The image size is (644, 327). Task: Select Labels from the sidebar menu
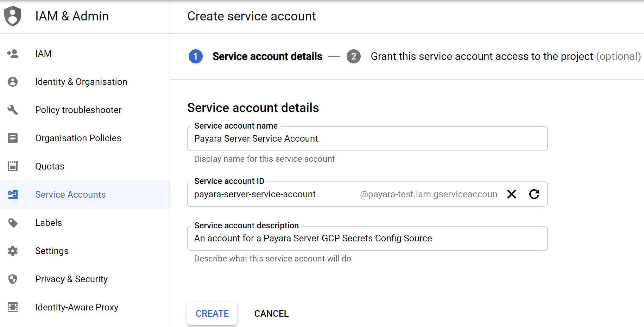point(49,222)
